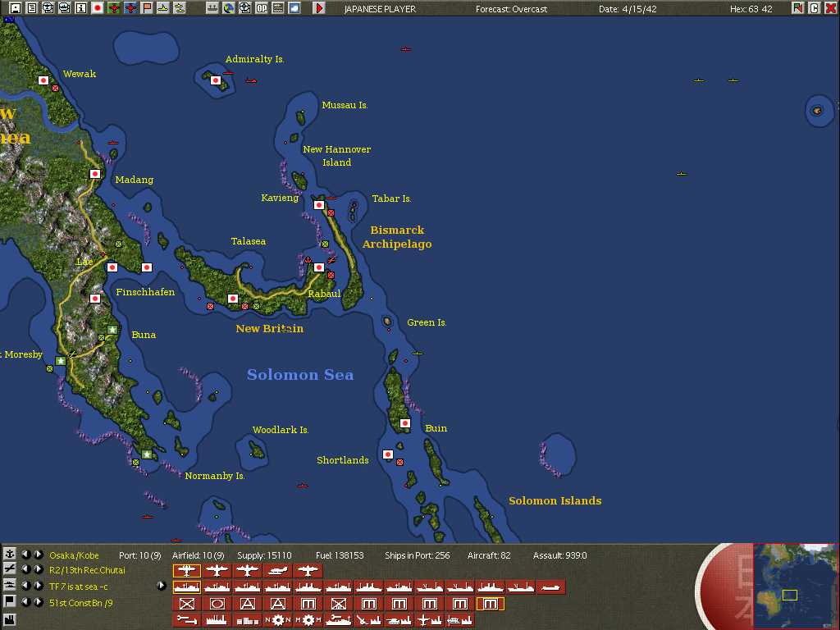Screen dimensions: 840x630
Task: Select the Osaka/Kobe base name
Action: pyautogui.click(x=74, y=555)
